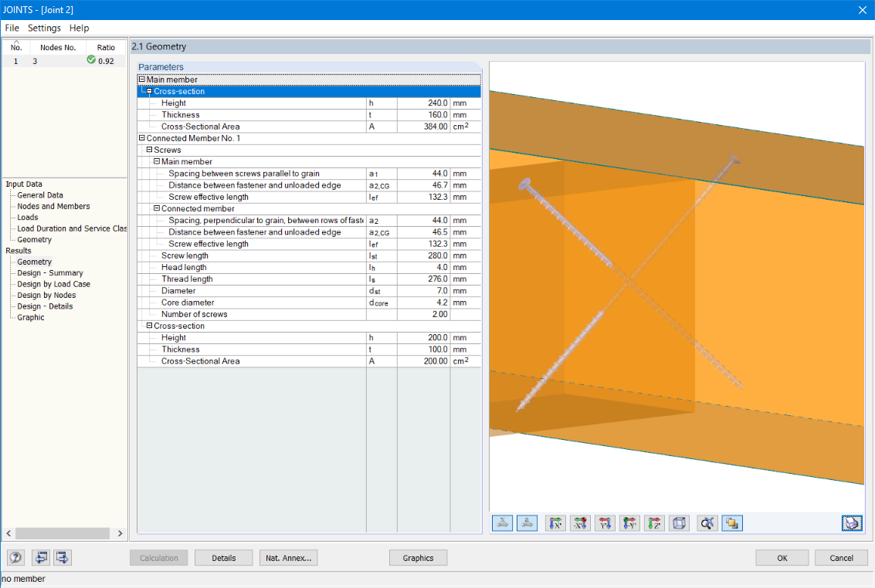Select Loads in the navigator
Screen dimensions: 875x588
(x=28, y=218)
